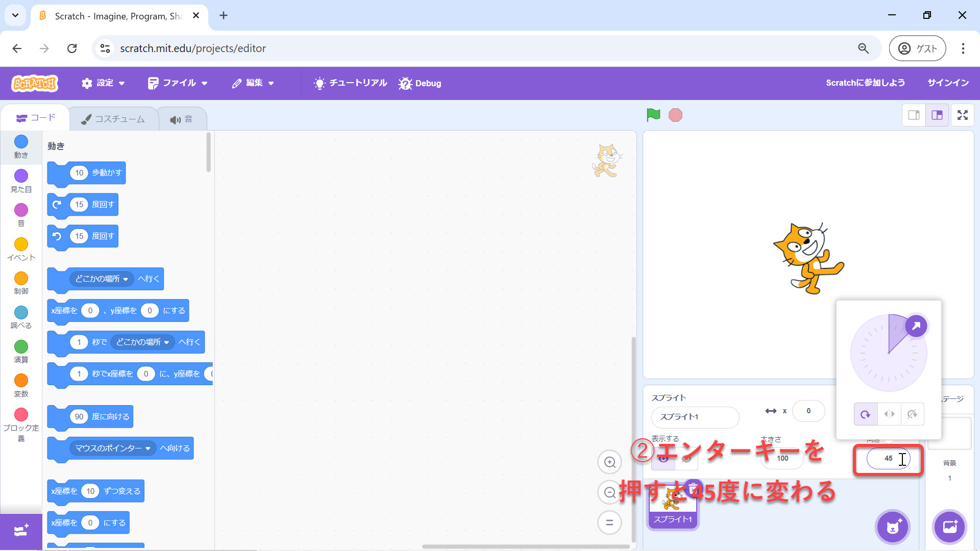The width and height of the screenshot is (980, 551).
Task: Click the 大きさ size field 100
Action: point(782,459)
